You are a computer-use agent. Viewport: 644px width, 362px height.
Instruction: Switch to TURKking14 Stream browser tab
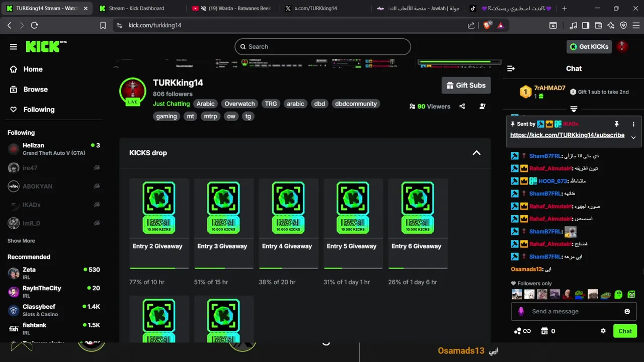click(x=46, y=9)
